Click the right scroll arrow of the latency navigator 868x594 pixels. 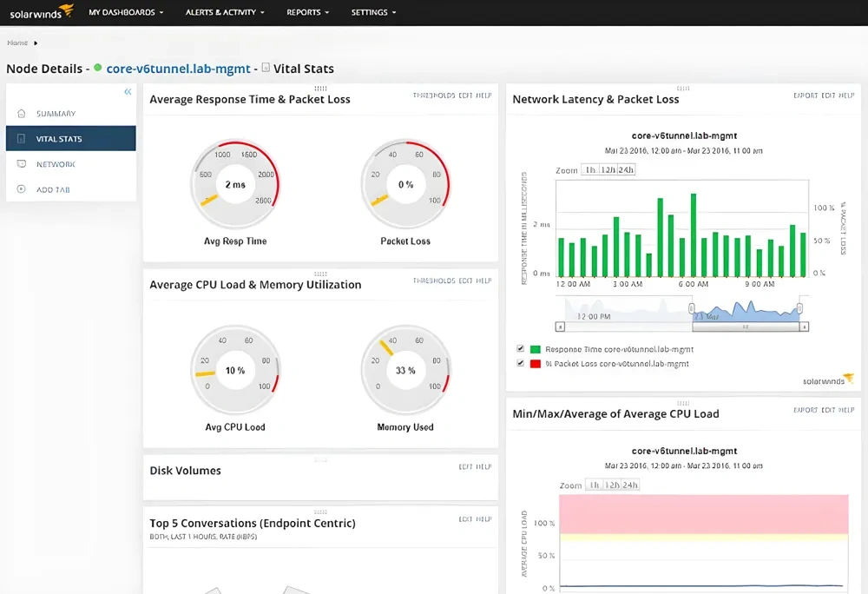pyautogui.click(x=805, y=327)
